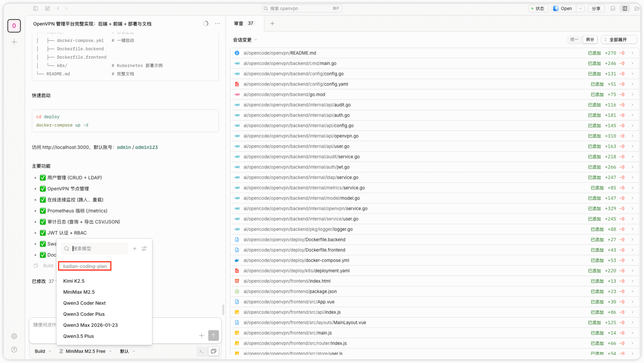Expand the 会话变更 dropdown
Screen dimensions: 644x363
click(245, 40)
